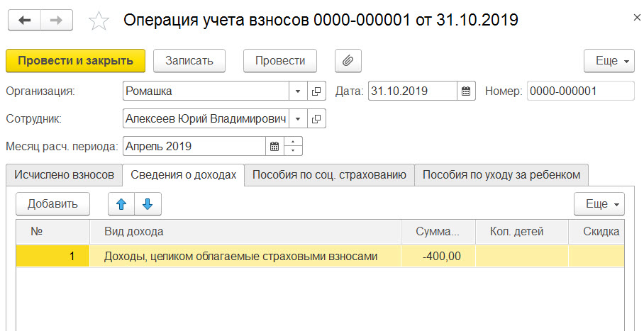Expand the Сотрудник dropdown list
Viewport: 644px width, 331px height.
pos(298,119)
